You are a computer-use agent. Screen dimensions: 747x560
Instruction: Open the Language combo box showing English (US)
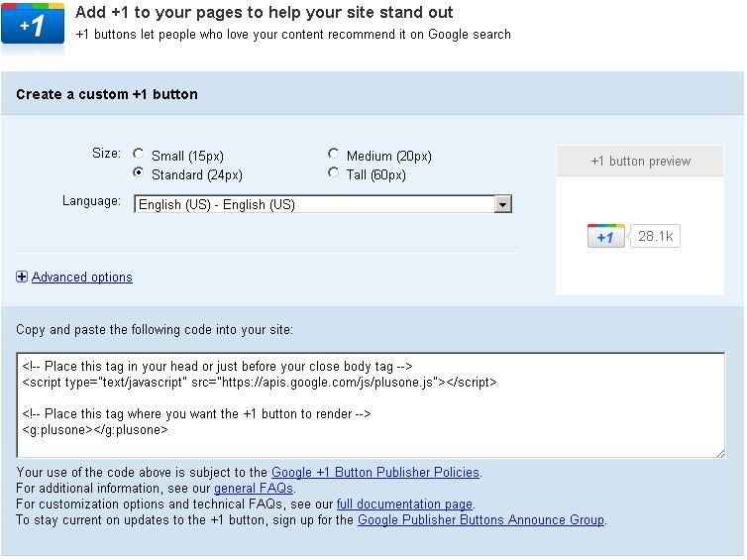click(x=314, y=205)
